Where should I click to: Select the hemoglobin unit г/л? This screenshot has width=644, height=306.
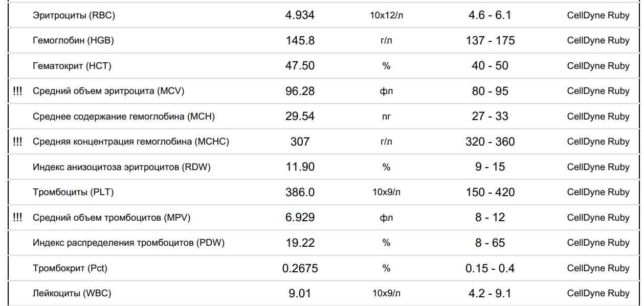tap(386, 41)
